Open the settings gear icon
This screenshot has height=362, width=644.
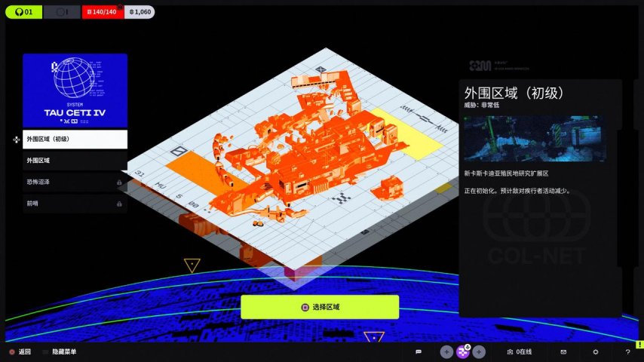(x=596, y=352)
